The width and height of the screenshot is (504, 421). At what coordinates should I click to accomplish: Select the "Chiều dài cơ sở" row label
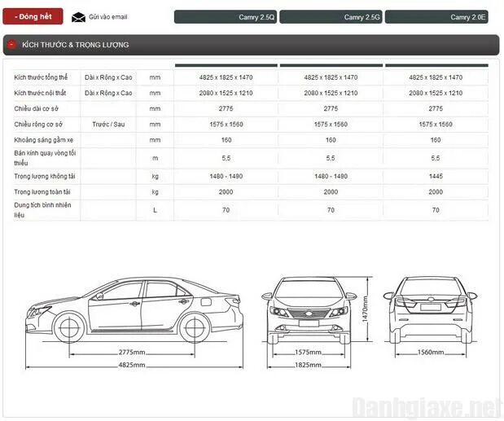(36, 108)
